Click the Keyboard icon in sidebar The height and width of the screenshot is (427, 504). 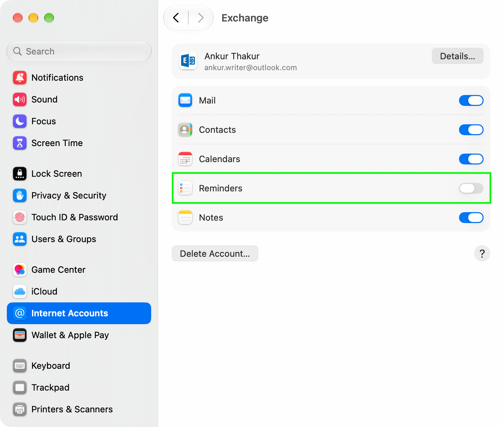[20, 366]
